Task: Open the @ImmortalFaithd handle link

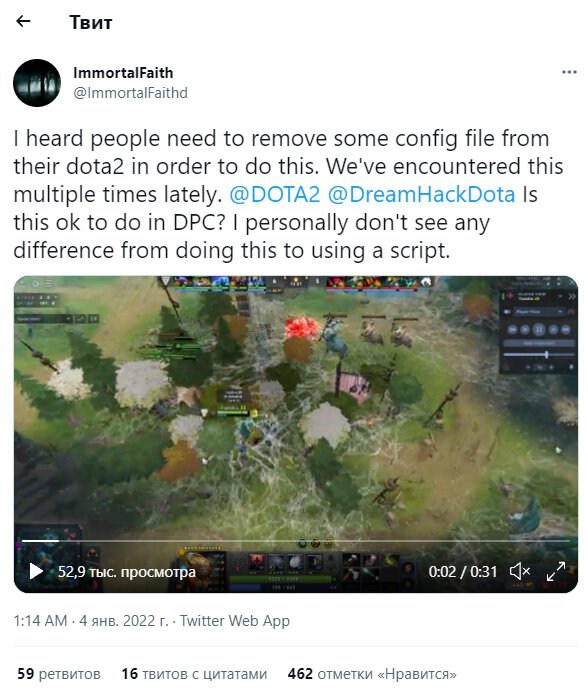Action: [x=130, y=93]
